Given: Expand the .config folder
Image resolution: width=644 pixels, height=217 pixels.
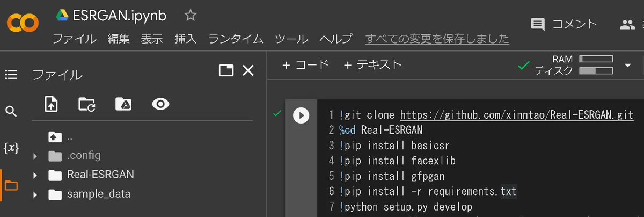Looking at the screenshot, I should click(35, 156).
